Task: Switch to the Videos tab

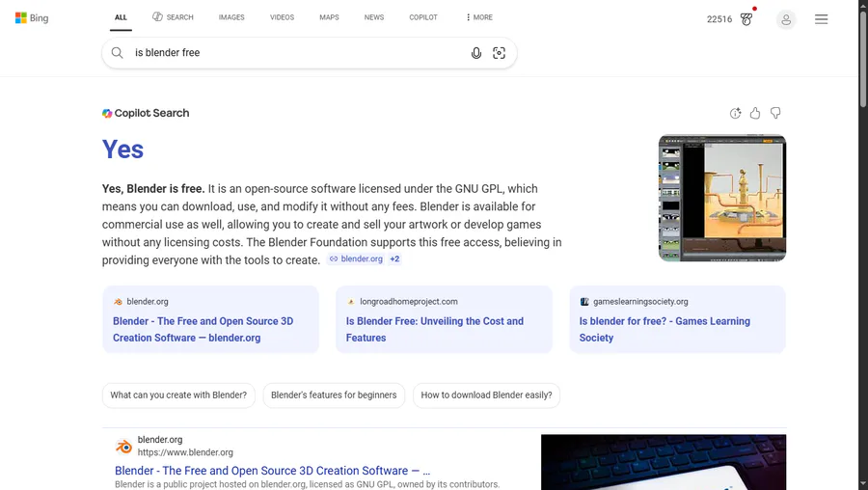Action: pyautogui.click(x=282, y=17)
